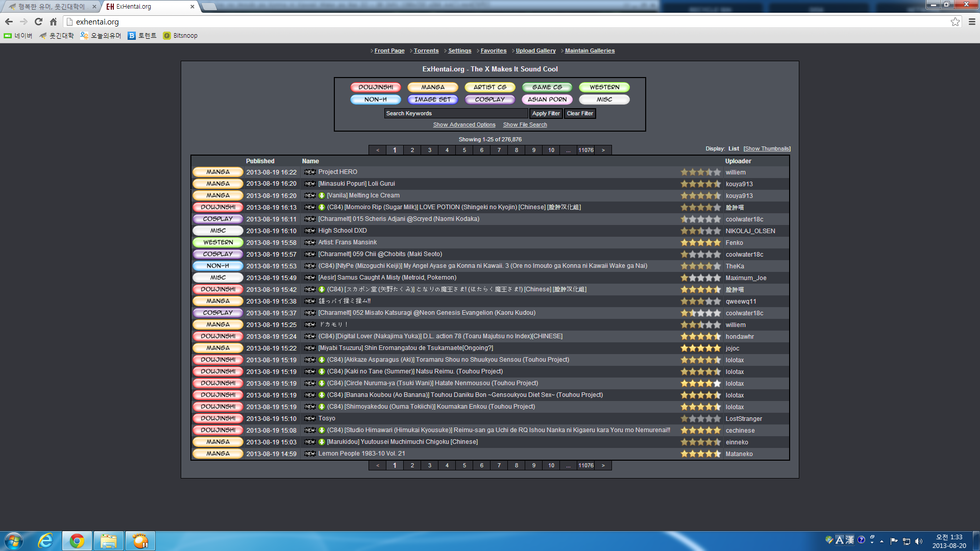Open the network icon in system tray
980x551 pixels.
(906, 541)
